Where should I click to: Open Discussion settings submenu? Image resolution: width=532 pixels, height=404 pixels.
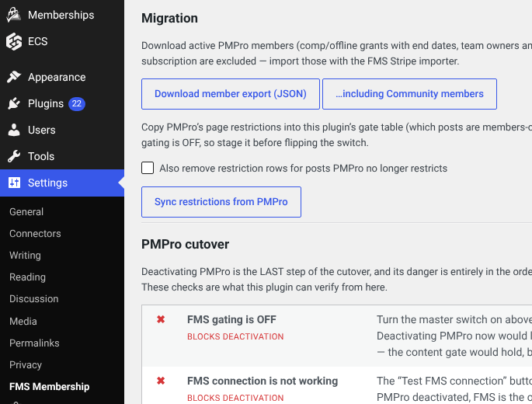click(34, 299)
